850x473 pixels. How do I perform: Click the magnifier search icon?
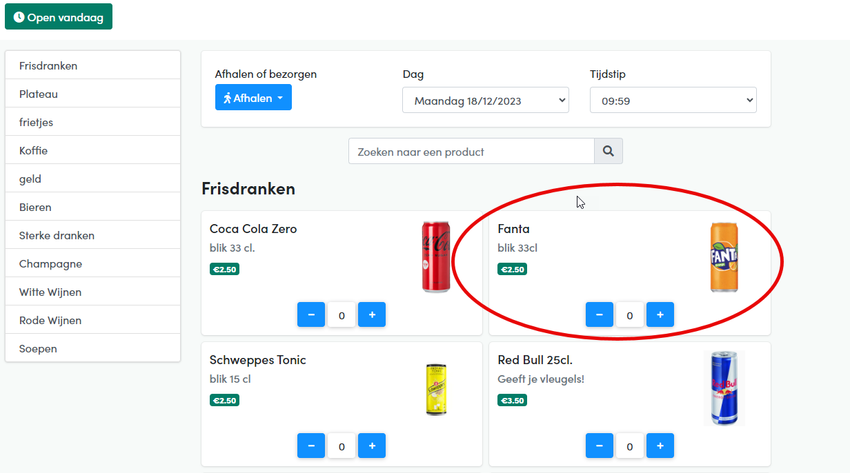[608, 151]
